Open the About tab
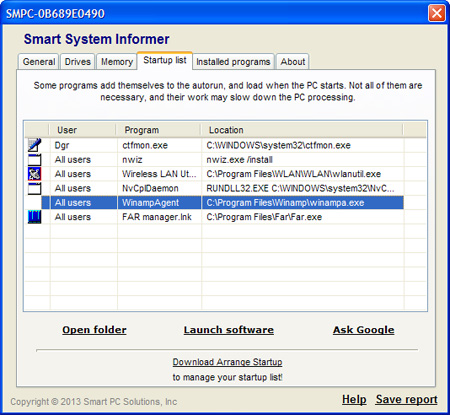This screenshot has width=450, height=415. click(x=293, y=62)
